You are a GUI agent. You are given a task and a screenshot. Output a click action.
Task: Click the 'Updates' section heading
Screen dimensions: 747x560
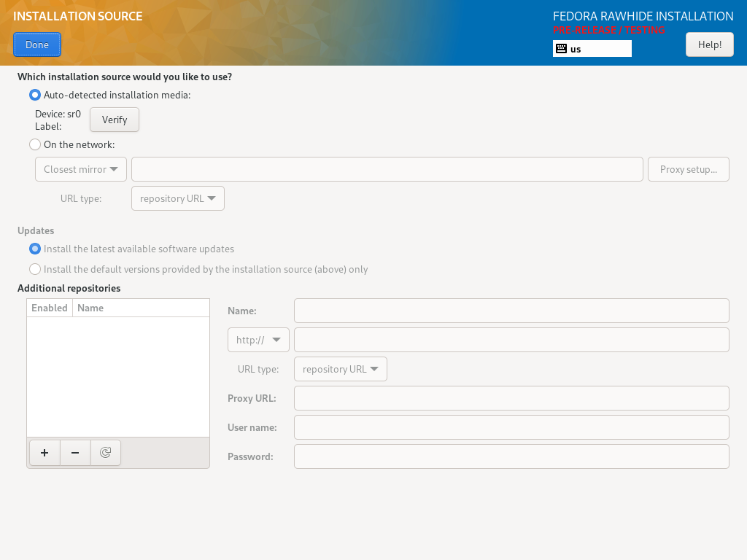point(36,230)
